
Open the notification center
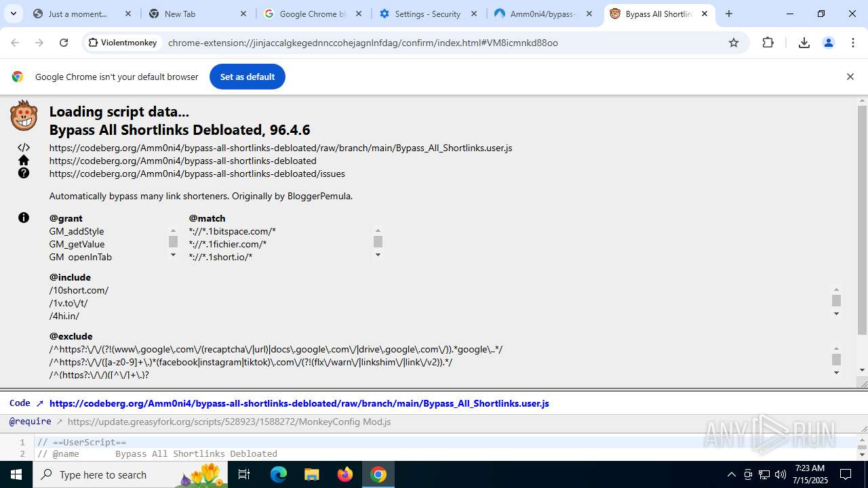(x=846, y=474)
